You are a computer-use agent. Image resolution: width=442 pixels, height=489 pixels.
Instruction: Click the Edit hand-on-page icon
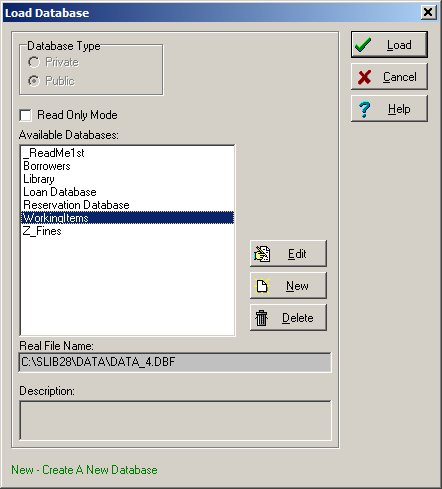pos(262,254)
